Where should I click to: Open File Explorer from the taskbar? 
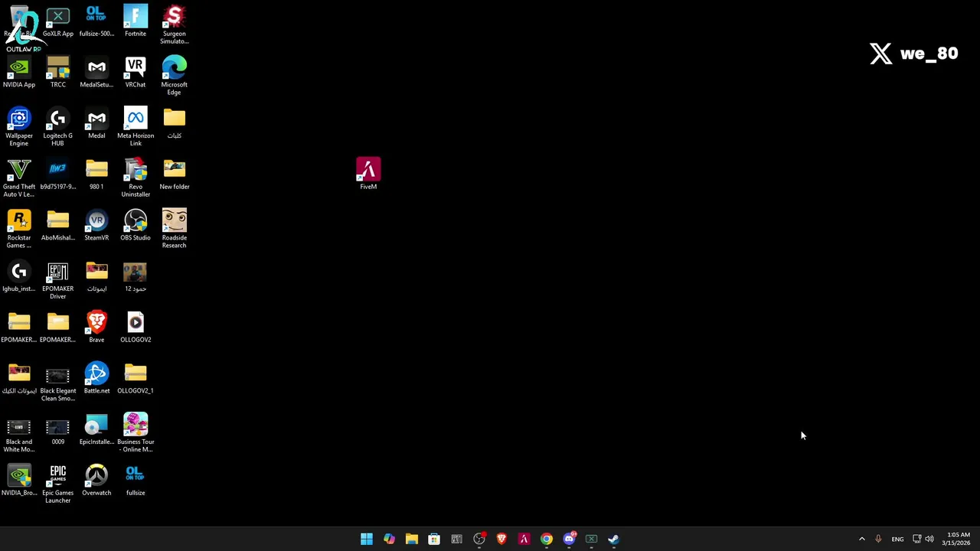tap(412, 539)
